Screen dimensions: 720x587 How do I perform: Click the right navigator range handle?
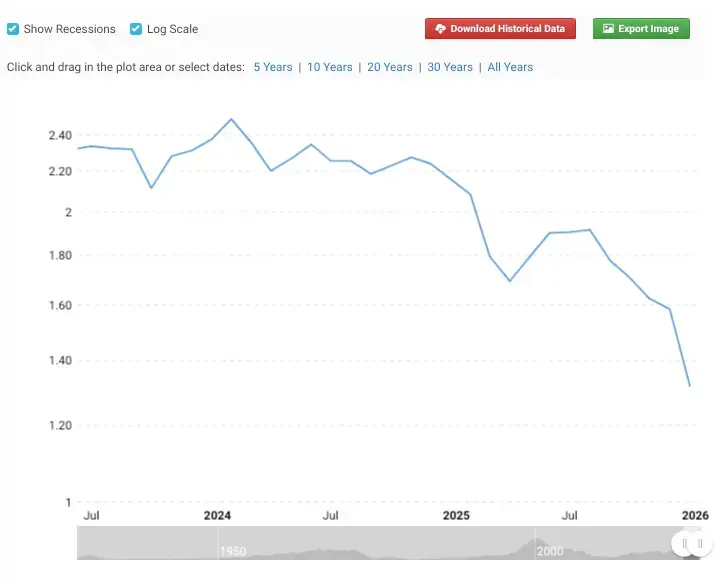pos(701,543)
